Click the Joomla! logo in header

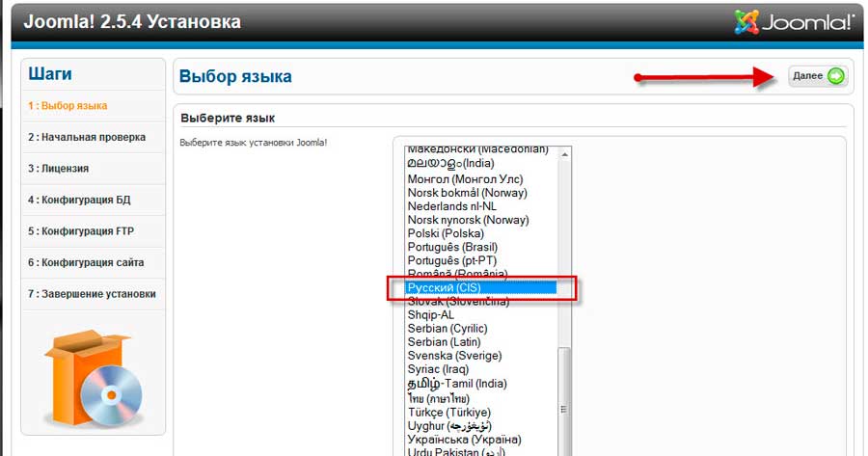point(795,22)
